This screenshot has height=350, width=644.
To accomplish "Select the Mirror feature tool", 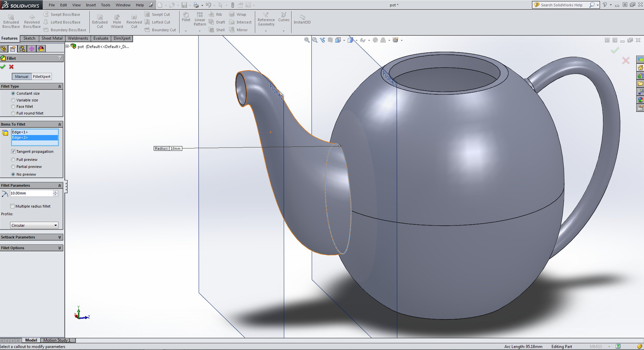I will (x=238, y=30).
